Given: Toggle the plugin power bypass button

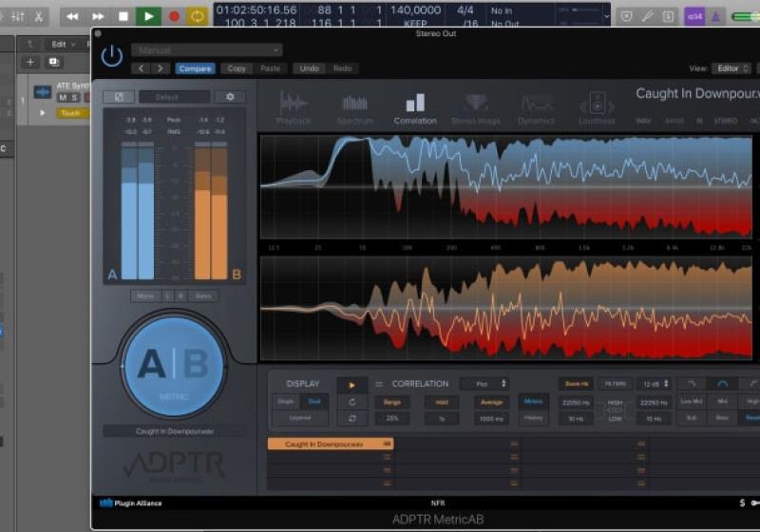Looking at the screenshot, I should point(112,57).
